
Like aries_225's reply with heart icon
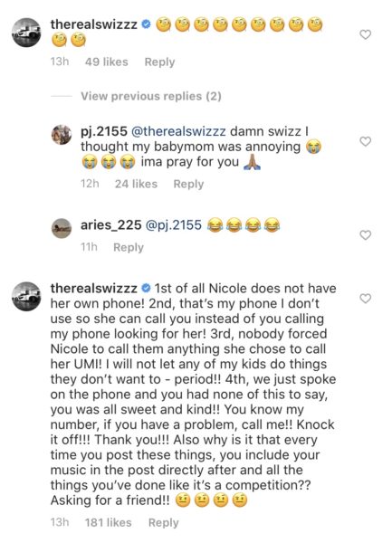(x=366, y=235)
